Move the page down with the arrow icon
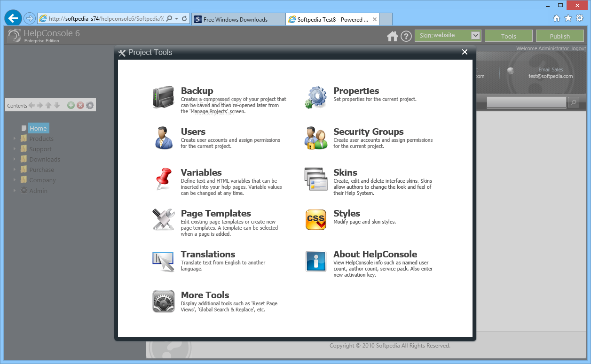The width and height of the screenshot is (591, 364). click(x=57, y=105)
